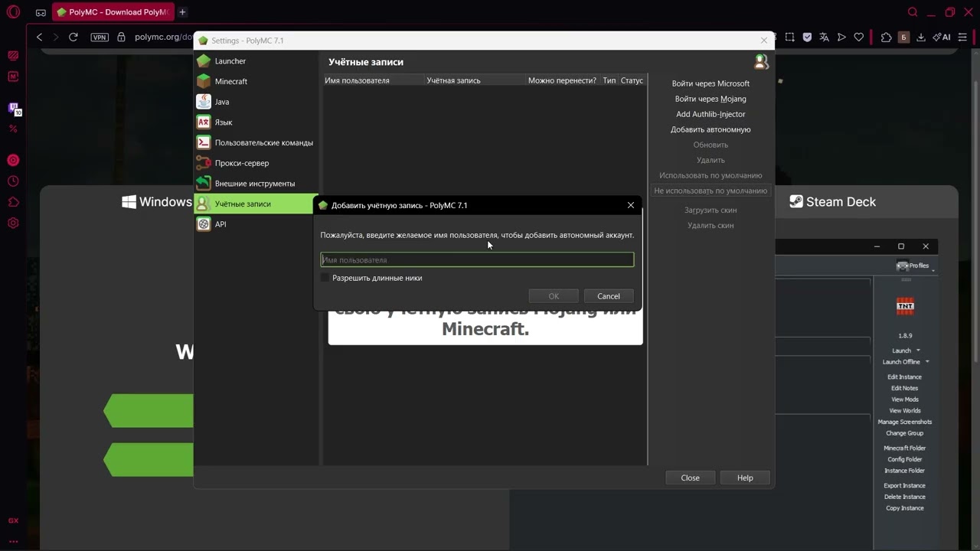Cancel the add account dialog
This screenshot has width=980, height=551.
pyautogui.click(x=609, y=296)
